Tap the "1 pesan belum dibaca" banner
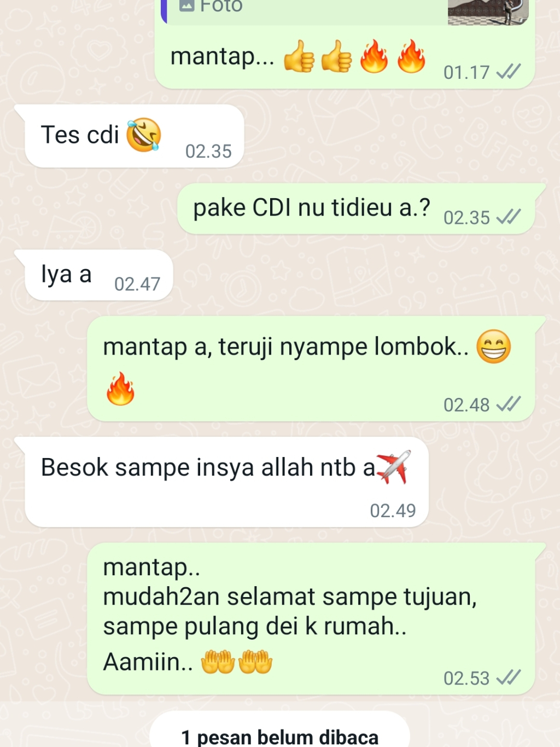560x747 pixels. [279, 729]
